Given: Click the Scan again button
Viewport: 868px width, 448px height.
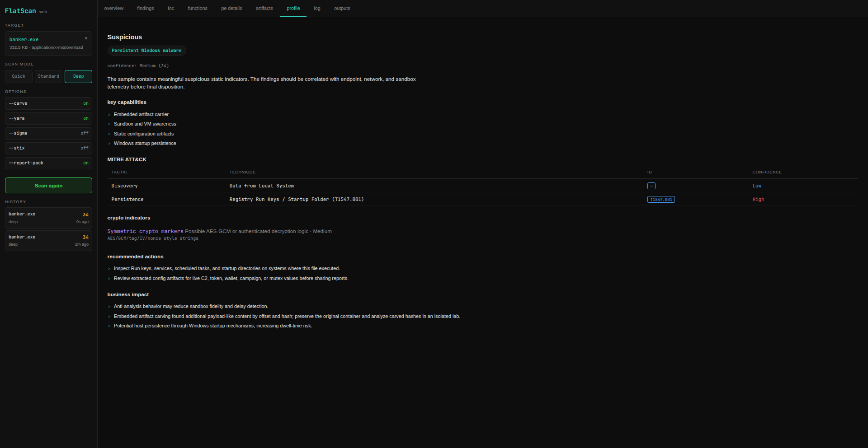Looking at the screenshot, I should click(48, 186).
